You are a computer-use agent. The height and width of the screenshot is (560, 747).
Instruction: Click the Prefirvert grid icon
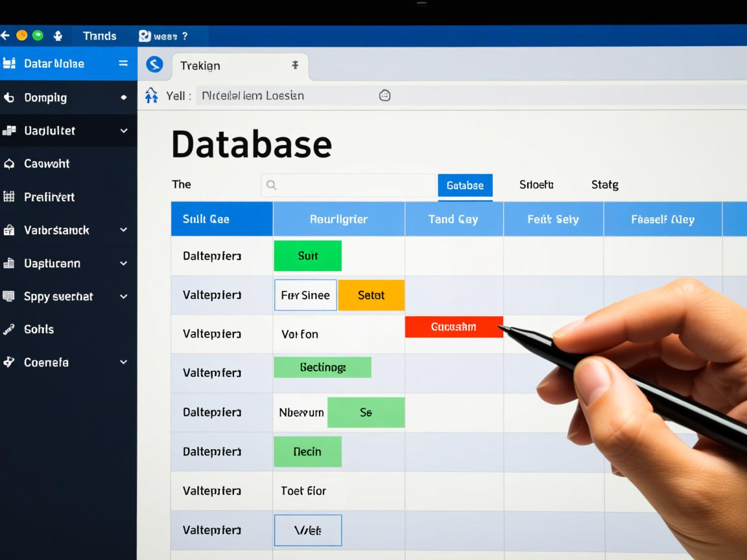[x=9, y=196]
